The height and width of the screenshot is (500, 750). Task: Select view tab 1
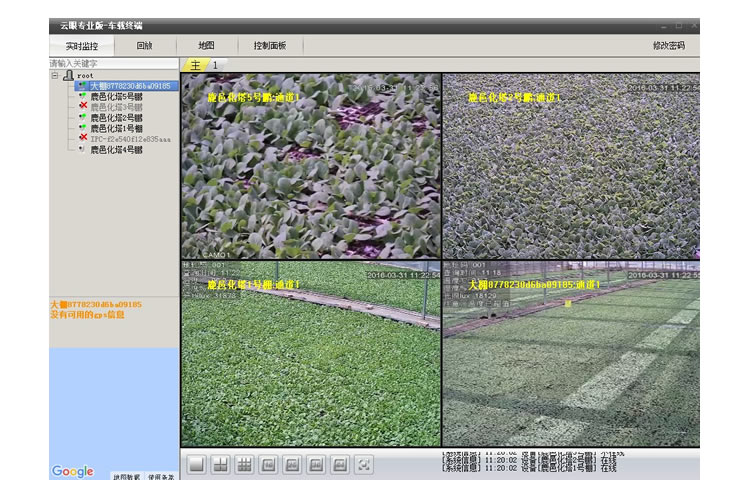pyautogui.click(x=216, y=65)
